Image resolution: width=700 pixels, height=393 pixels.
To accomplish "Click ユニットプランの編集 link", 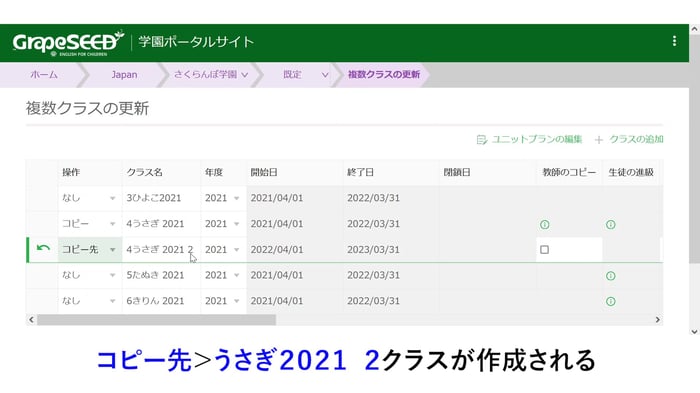I will click(x=537, y=139).
